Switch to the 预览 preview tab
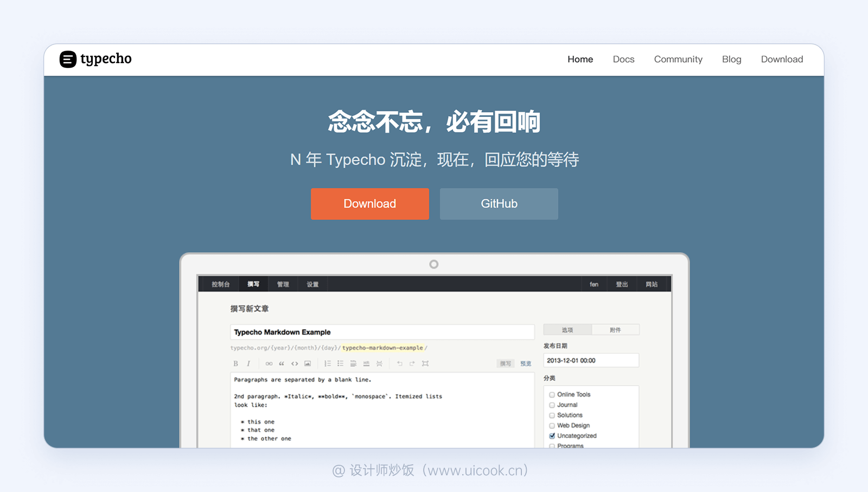This screenshot has height=492, width=868. pos(525,363)
